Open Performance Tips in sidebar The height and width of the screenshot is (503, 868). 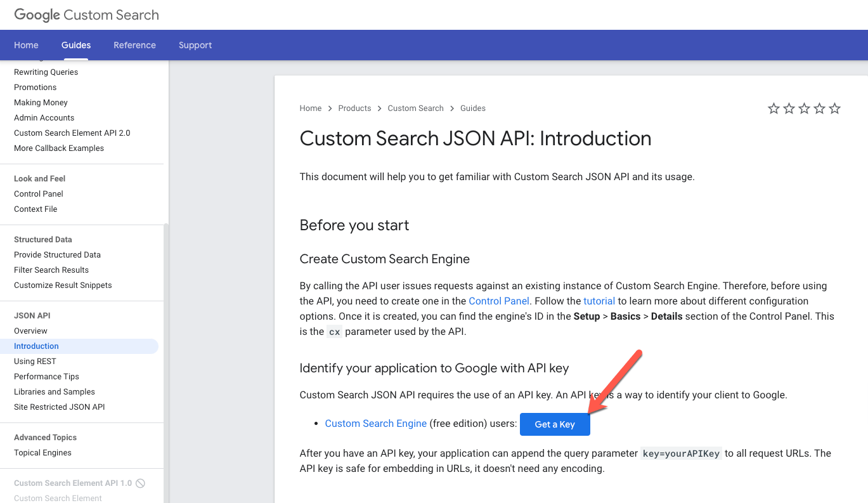[46, 377]
